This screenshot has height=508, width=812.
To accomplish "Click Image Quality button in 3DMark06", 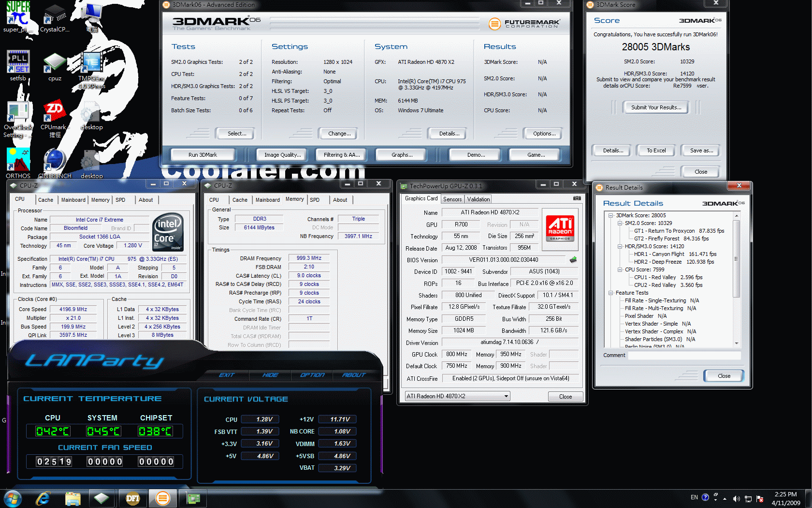I will [282, 155].
